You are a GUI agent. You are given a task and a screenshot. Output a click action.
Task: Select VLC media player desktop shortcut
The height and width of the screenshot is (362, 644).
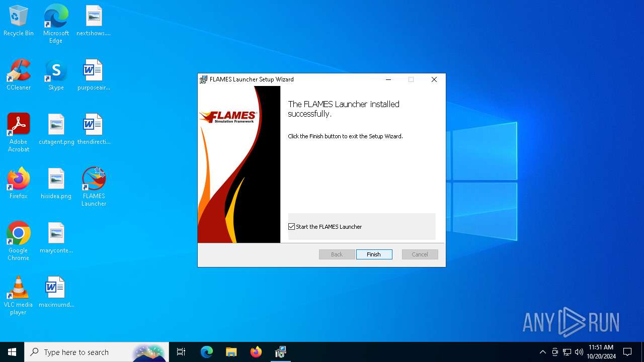tap(19, 296)
